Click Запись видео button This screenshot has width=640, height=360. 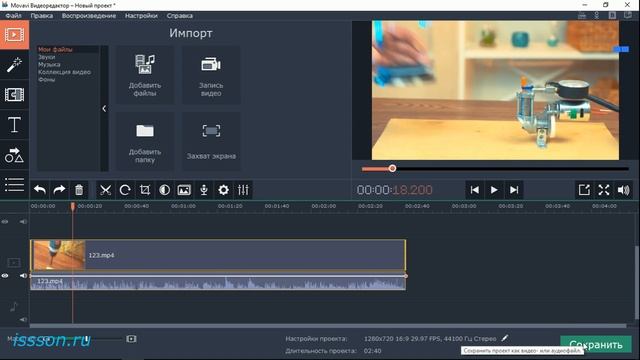click(x=211, y=75)
